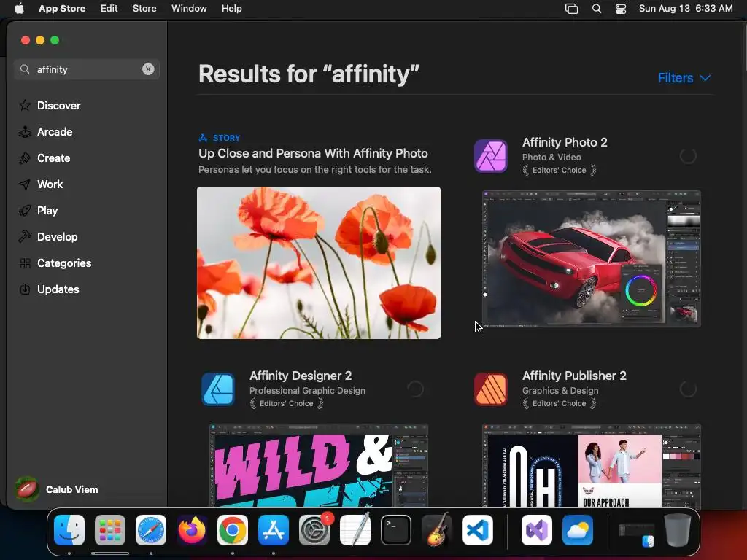Open the weather cloud app in Dock
Viewport: 747px width, 560px height.
coord(578,530)
